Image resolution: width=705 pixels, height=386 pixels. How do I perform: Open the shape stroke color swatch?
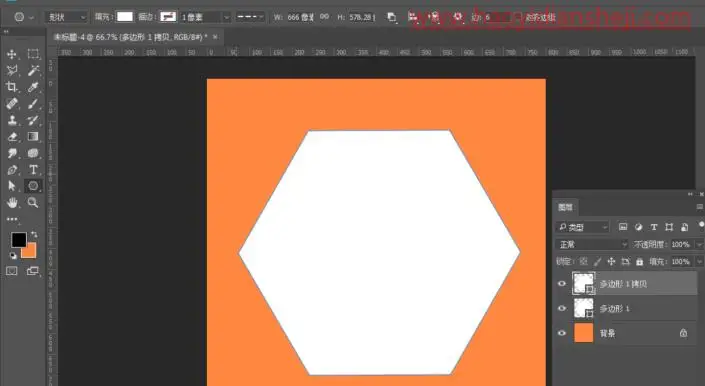[x=168, y=17]
